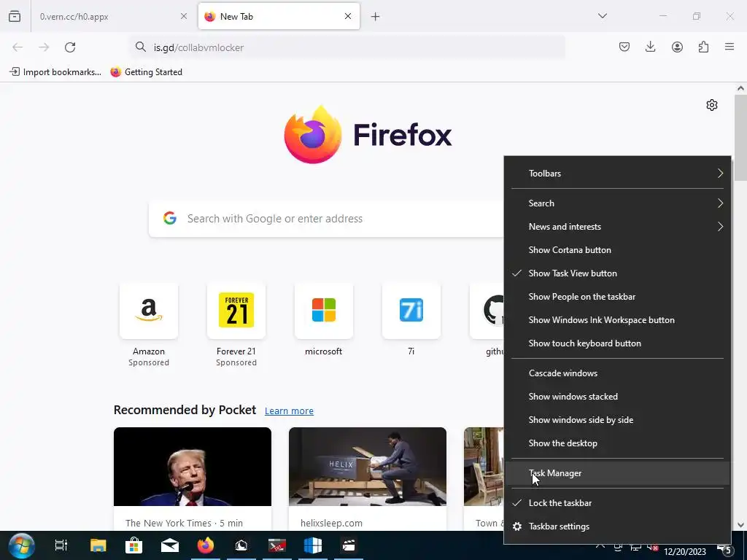Open Task View on the taskbar

(x=61, y=545)
